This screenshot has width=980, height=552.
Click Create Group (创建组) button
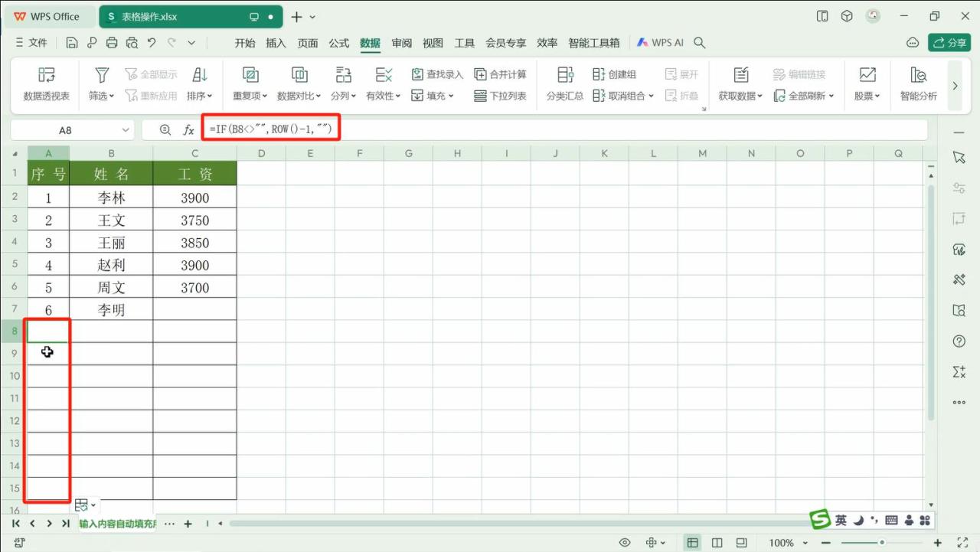(x=615, y=74)
